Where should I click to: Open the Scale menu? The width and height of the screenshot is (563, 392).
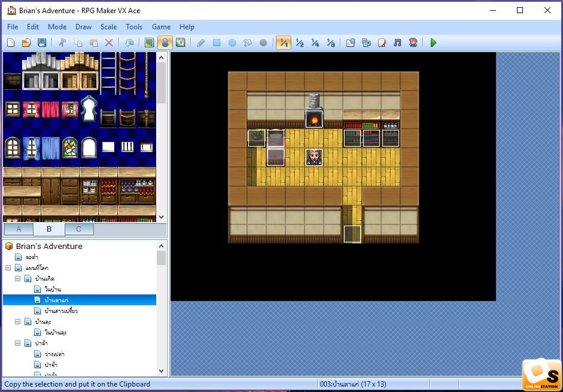[x=108, y=27]
